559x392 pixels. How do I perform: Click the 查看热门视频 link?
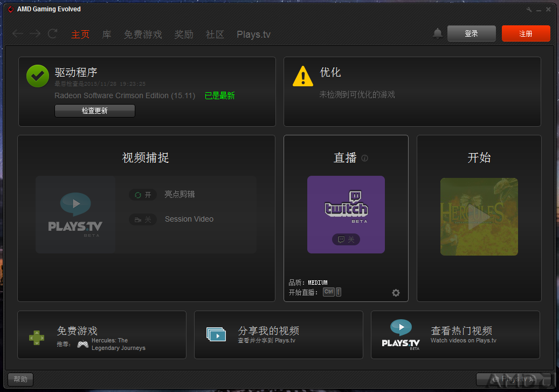[x=461, y=331]
